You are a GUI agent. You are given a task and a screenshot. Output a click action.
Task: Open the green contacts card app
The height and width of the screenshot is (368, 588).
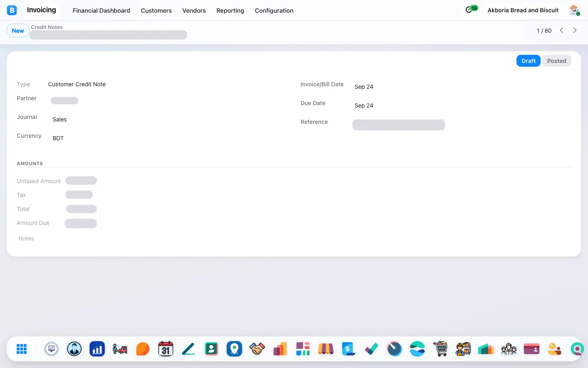click(212, 349)
